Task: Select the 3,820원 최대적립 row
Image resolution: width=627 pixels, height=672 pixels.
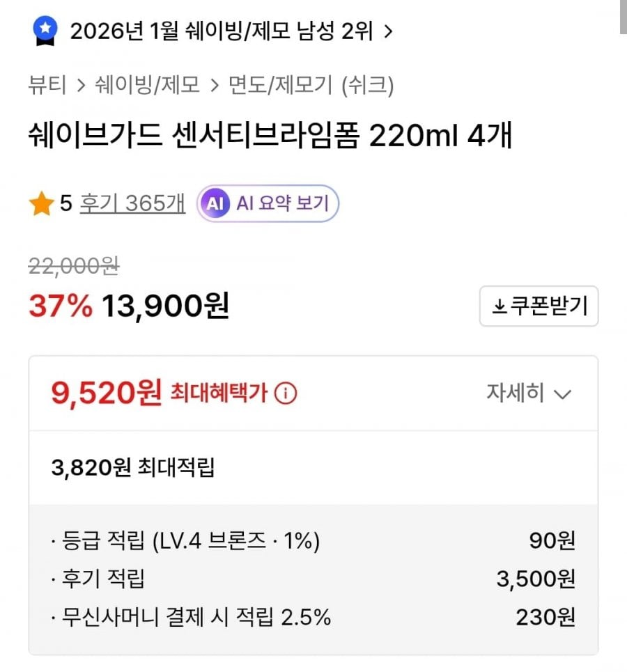Action: 133,468
